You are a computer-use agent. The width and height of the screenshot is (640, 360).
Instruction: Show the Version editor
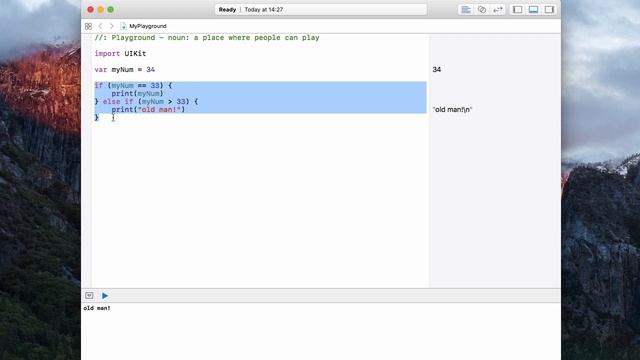498,9
